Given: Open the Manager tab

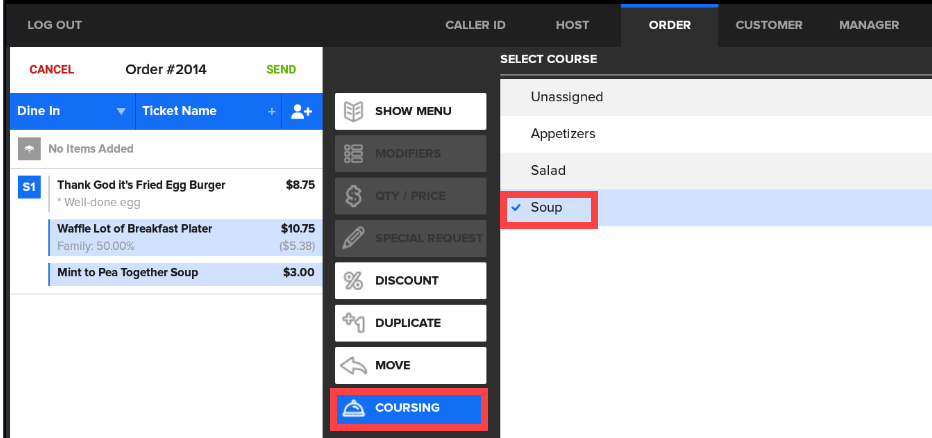Looking at the screenshot, I should point(868,25).
